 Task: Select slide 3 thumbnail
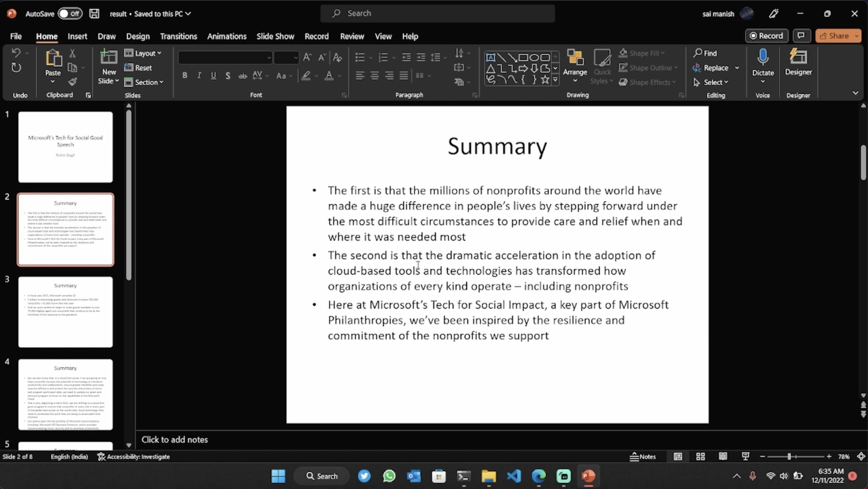tap(65, 311)
